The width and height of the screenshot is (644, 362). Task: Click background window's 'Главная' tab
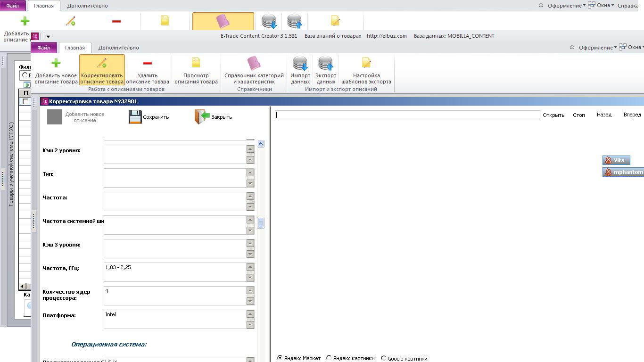pyautogui.click(x=44, y=6)
